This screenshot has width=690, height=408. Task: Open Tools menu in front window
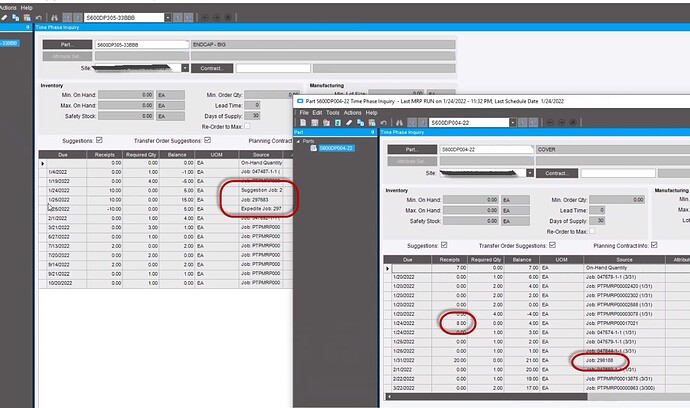pos(333,113)
